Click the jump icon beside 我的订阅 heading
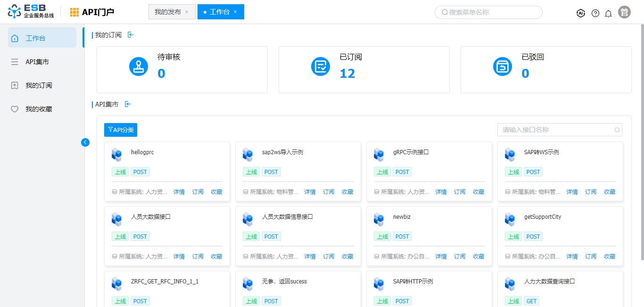 (131, 35)
